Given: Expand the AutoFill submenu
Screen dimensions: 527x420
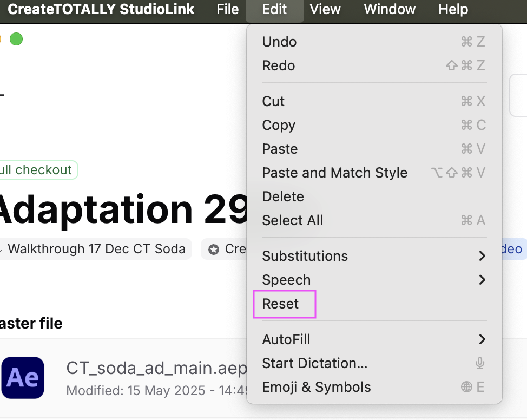Looking at the screenshot, I should click(374, 340).
